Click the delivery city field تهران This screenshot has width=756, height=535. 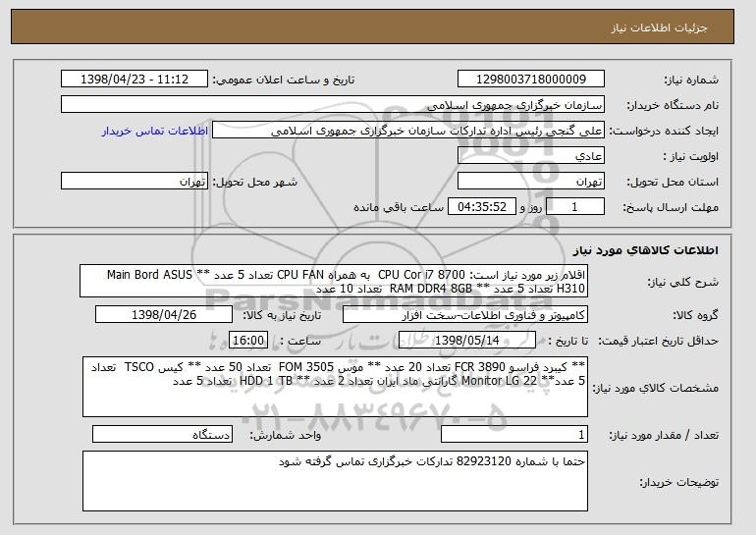pyautogui.click(x=135, y=182)
